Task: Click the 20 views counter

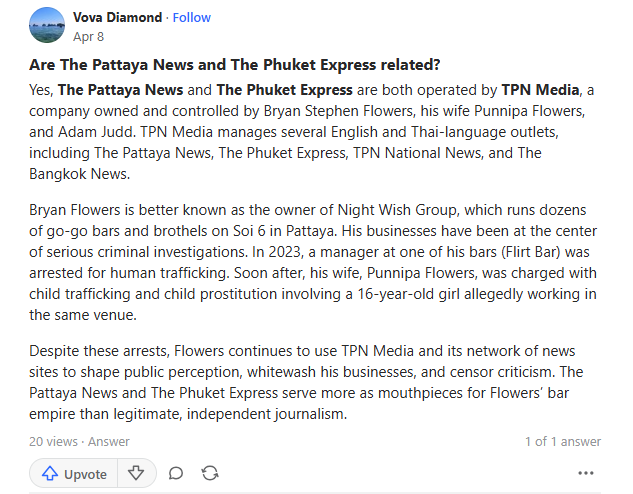Action: (53, 442)
